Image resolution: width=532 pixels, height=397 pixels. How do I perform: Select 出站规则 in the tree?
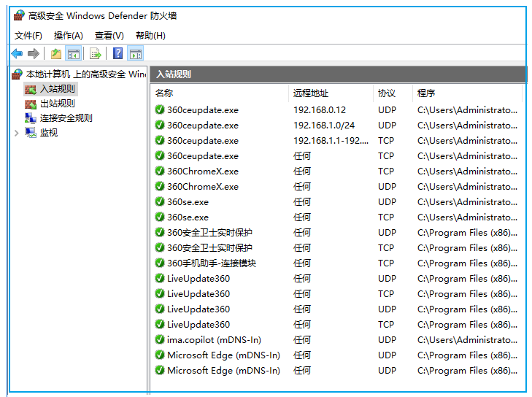tap(58, 104)
